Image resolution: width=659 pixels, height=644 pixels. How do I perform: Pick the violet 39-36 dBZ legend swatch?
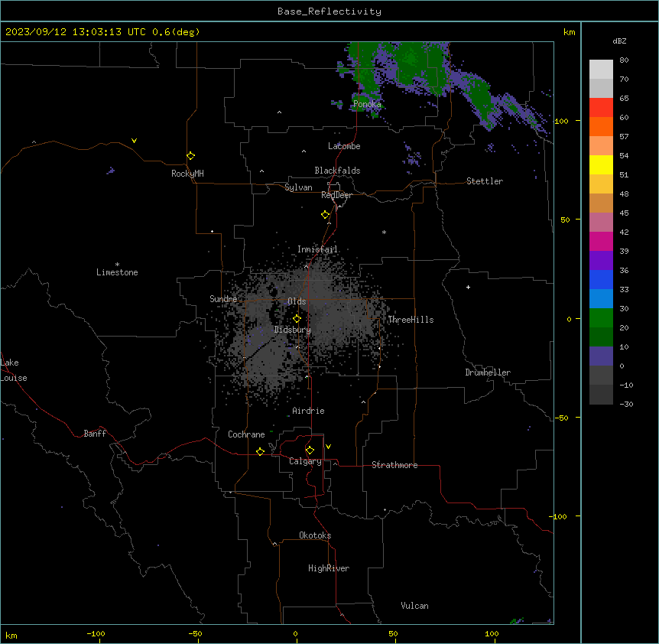point(601,261)
